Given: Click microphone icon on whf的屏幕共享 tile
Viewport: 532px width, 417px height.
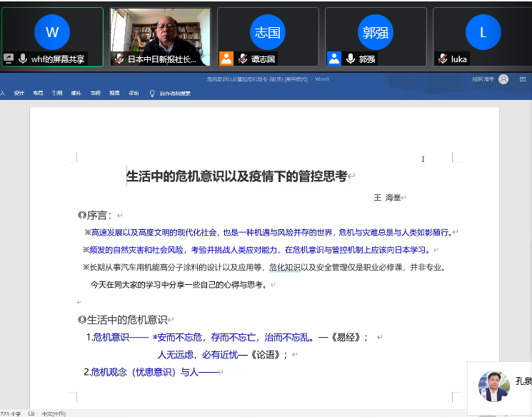Looking at the screenshot, I should pos(23,59).
